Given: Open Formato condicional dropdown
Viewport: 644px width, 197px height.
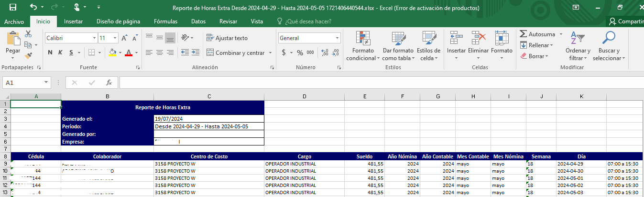Looking at the screenshot, I should (364, 46).
